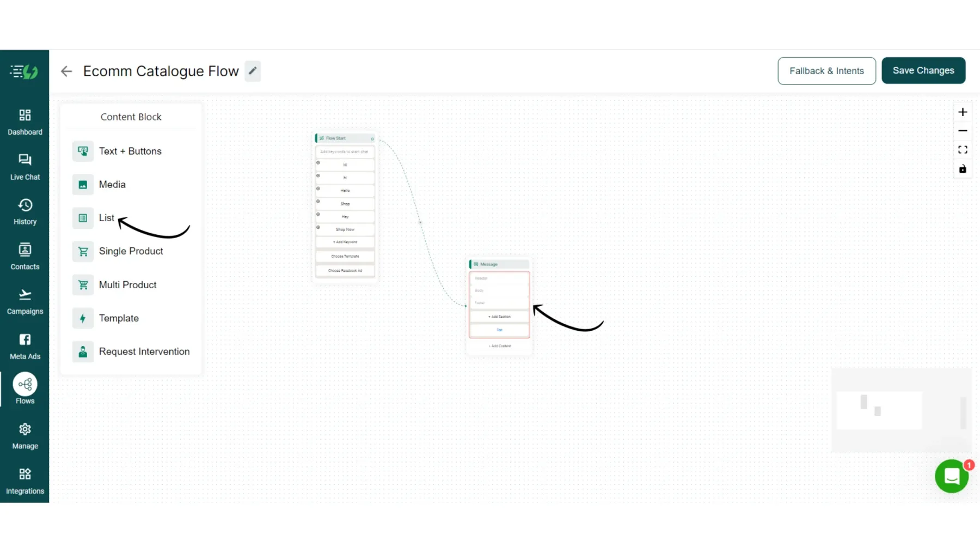Click the Footer field in Message node
Screen dimensions: 980x552
(x=499, y=303)
